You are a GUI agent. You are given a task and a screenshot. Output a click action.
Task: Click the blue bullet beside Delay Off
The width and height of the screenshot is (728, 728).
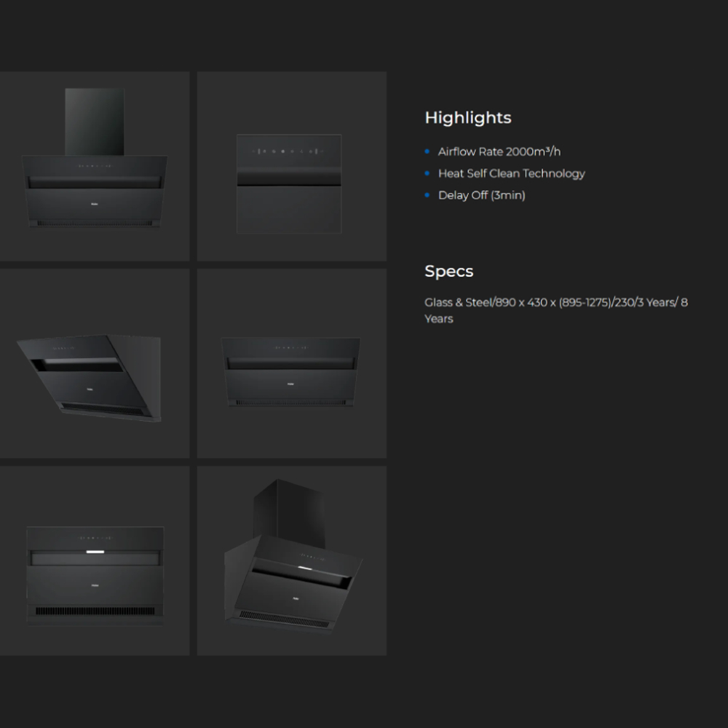(x=427, y=195)
